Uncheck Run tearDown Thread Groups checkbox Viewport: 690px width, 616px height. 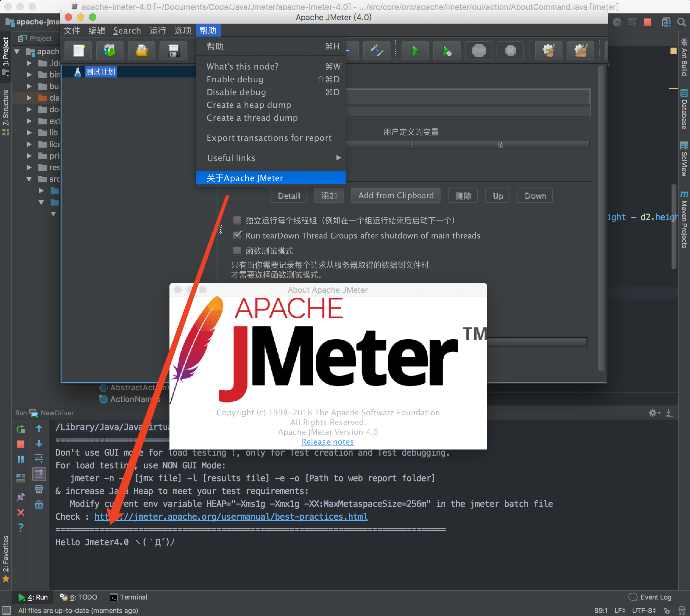tap(238, 235)
